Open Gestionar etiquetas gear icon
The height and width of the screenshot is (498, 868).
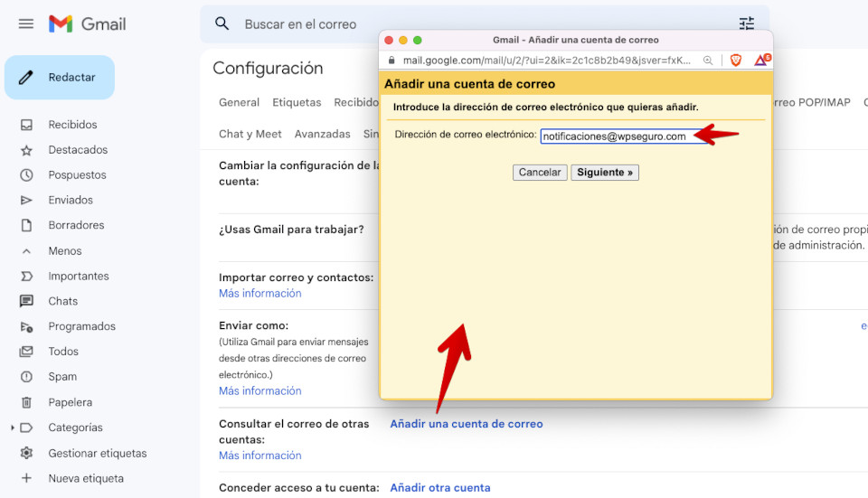[x=26, y=453]
